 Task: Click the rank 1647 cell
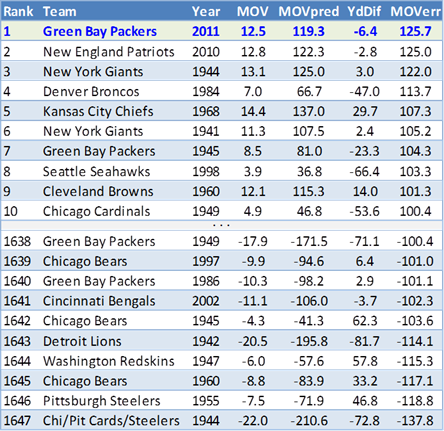tap(17, 421)
